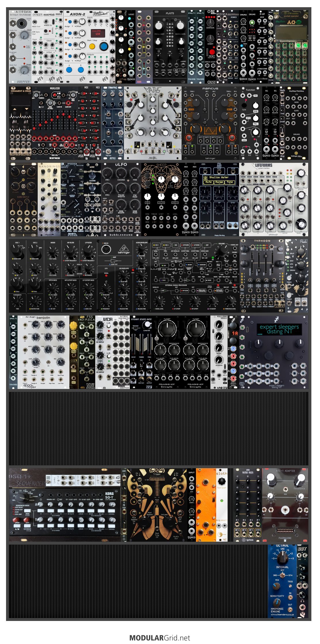This screenshot has height=644, width=320.
Task: Select the Make Noise MATHS module
Action: (x=153, y=123)
